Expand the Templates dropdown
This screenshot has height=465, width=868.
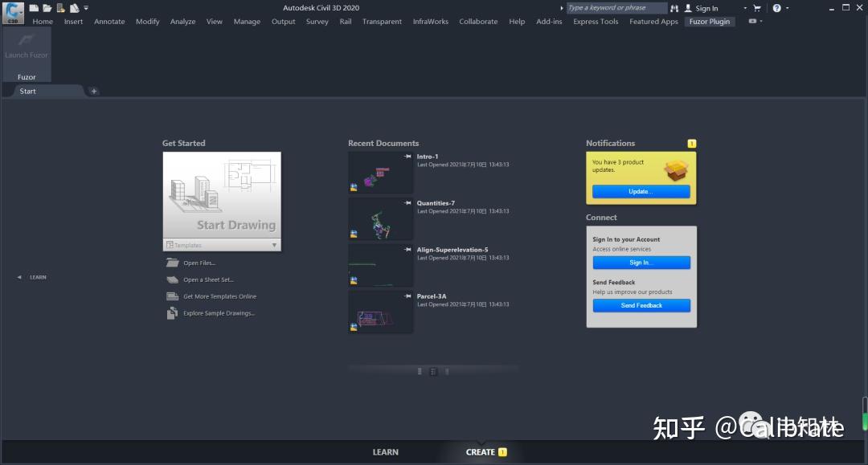274,244
